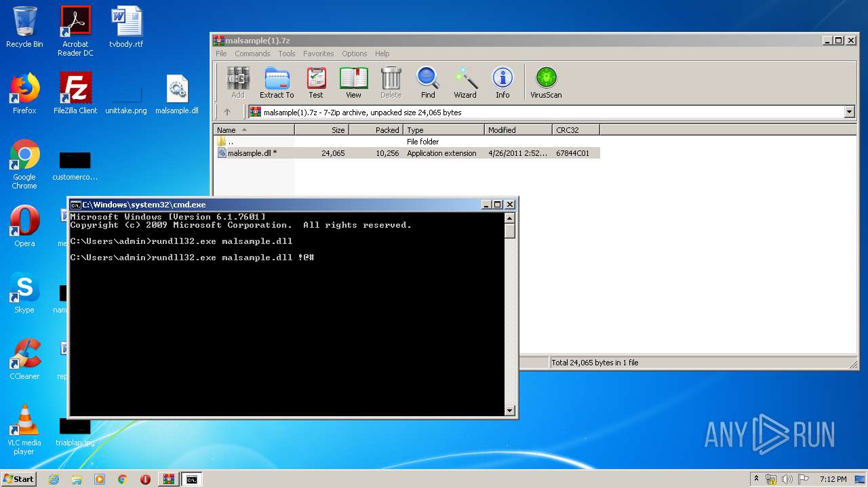Show archive Info
Image resolution: width=868 pixels, height=488 pixels.
tap(502, 83)
